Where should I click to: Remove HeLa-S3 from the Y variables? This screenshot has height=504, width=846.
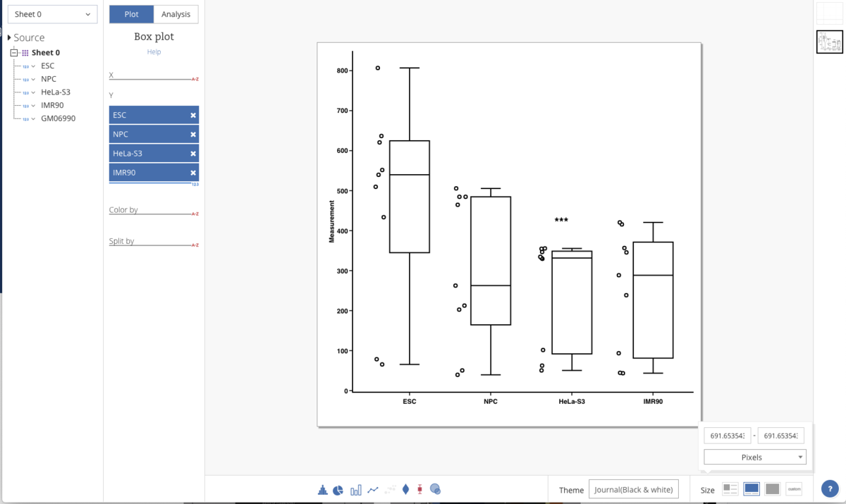point(193,153)
